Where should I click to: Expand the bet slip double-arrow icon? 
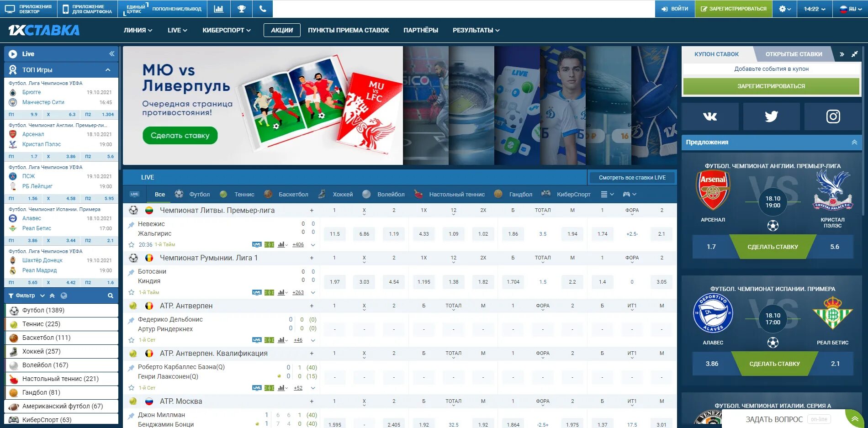(x=842, y=54)
